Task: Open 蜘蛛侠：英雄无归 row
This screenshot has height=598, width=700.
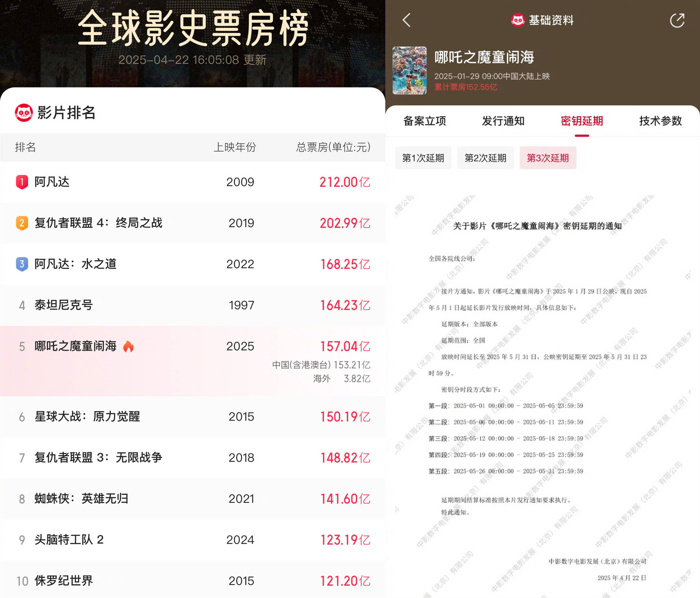Action: [x=193, y=499]
